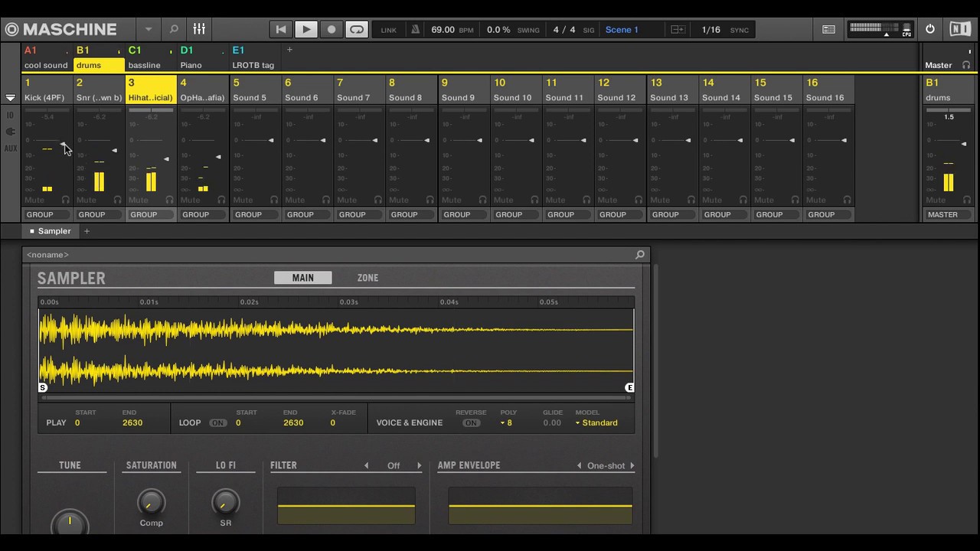Open the POLY voices dropdown
Screen dimensions: 980x551
tap(506, 422)
